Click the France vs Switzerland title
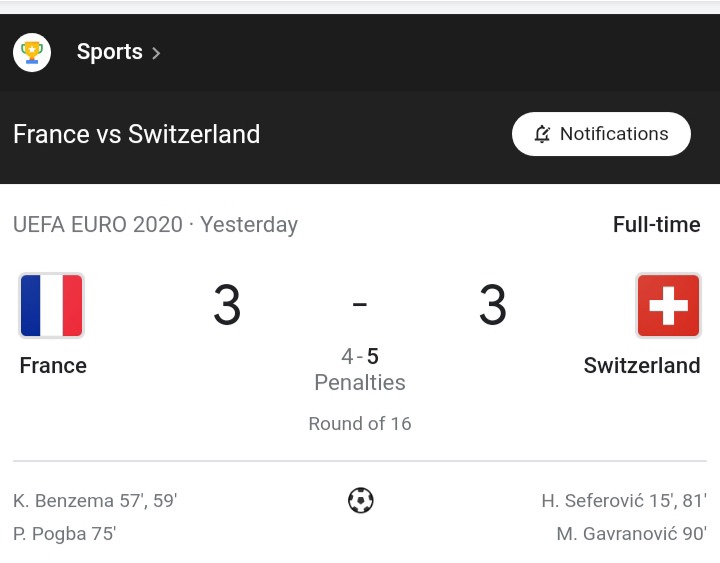Viewport: 720px width, 563px height. coord(137,134)
